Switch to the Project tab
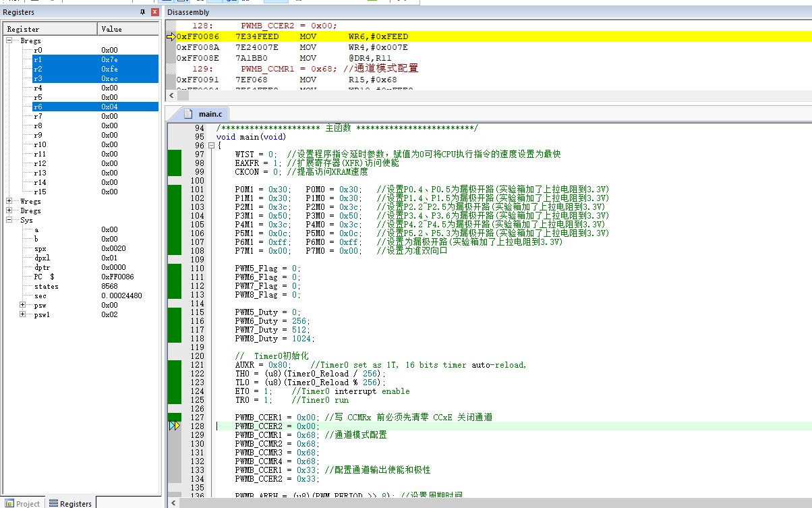The image size is (812, 508). [23, 503]
